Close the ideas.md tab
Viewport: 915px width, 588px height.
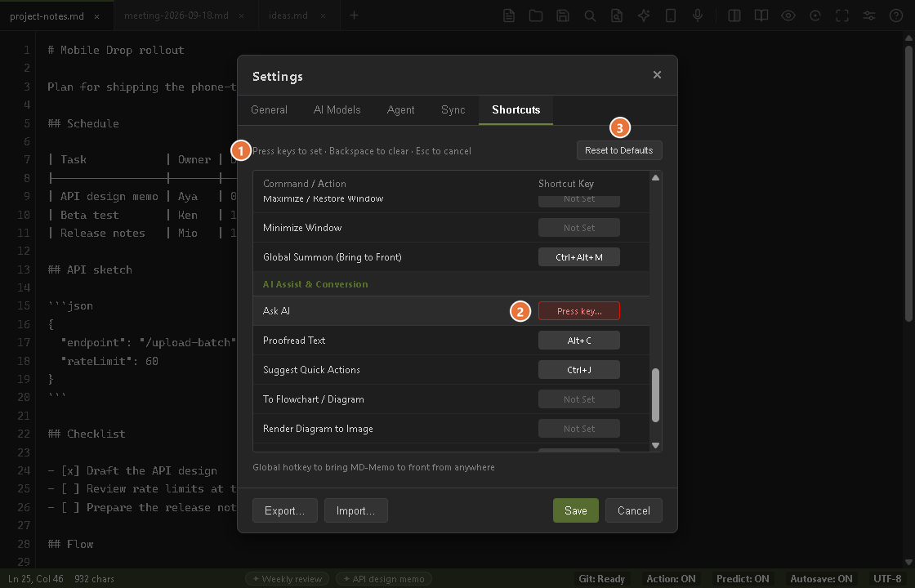click(x=323, y=16)
